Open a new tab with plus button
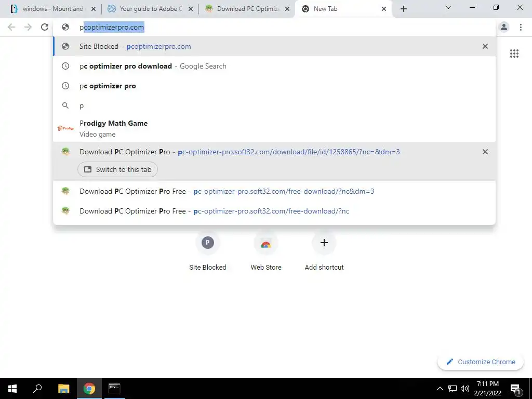This screenshot has width=532, height=399. point(403,9)
